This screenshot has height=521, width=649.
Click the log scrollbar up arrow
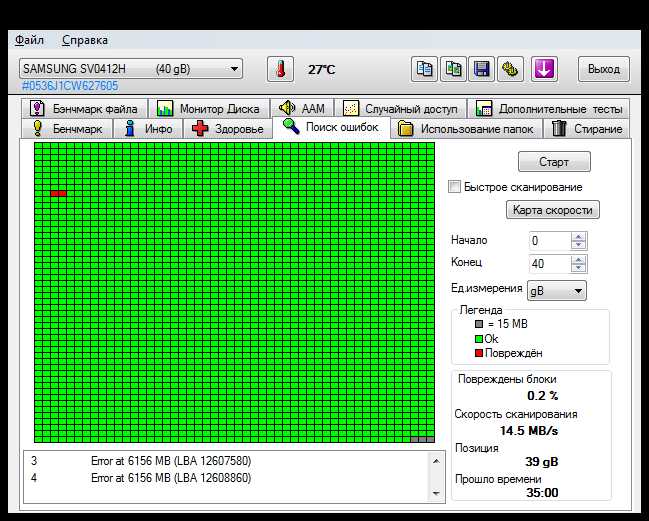436,461
